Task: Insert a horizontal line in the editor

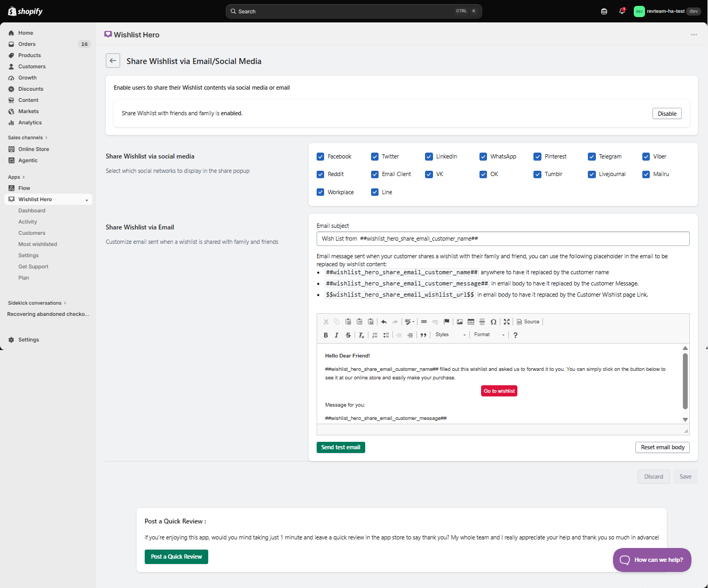Action: 482,322
